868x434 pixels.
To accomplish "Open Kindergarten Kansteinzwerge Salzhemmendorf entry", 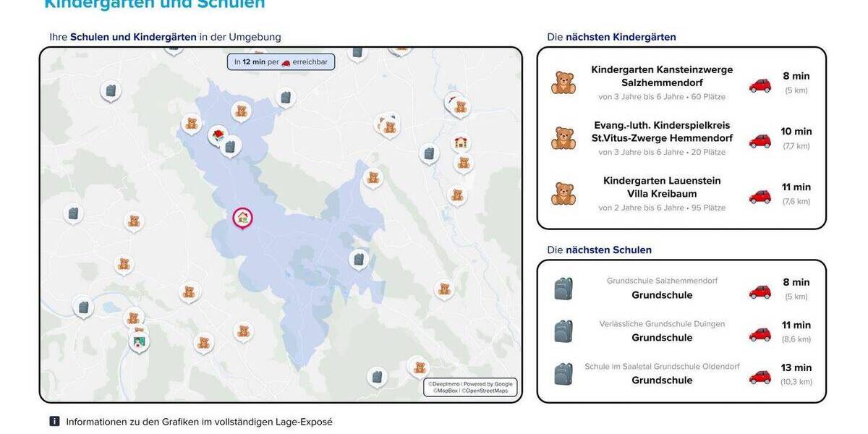I will 662,76.
